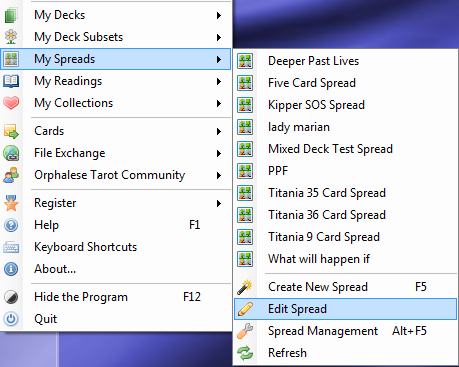Open Titania 36 Card Spread

click(x=345, y=215)
